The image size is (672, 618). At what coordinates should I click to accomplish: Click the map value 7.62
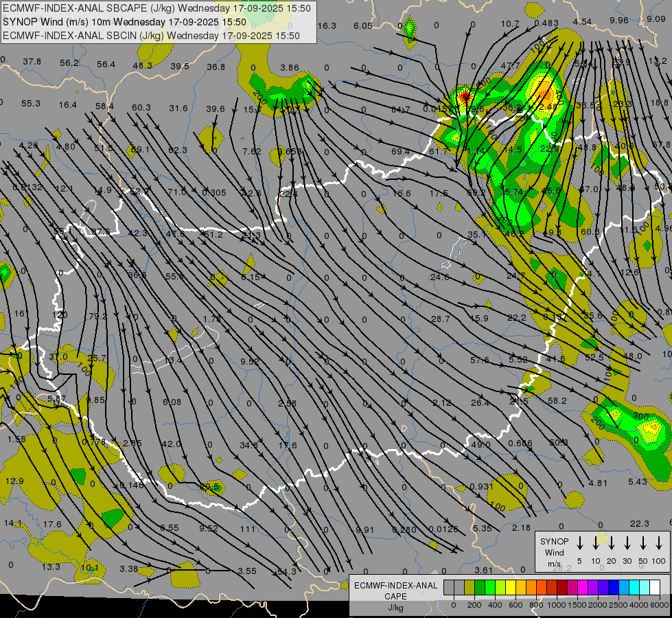tap(252, 151)
